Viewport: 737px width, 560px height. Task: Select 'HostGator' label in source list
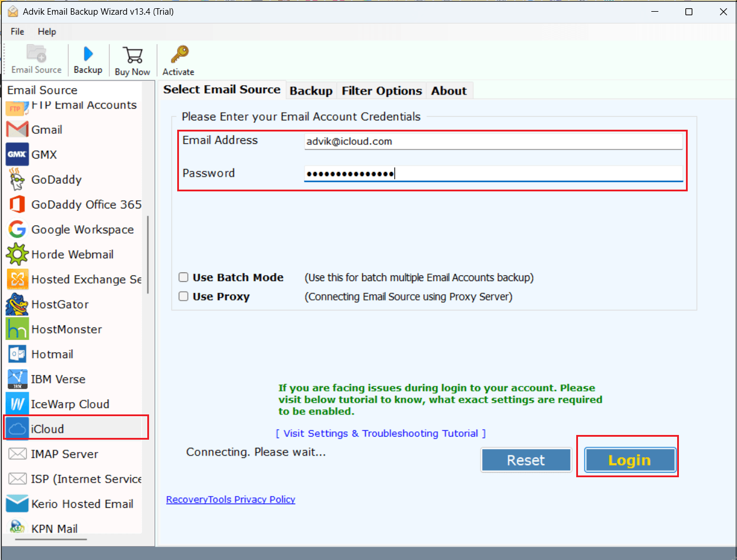coord(60,305)
